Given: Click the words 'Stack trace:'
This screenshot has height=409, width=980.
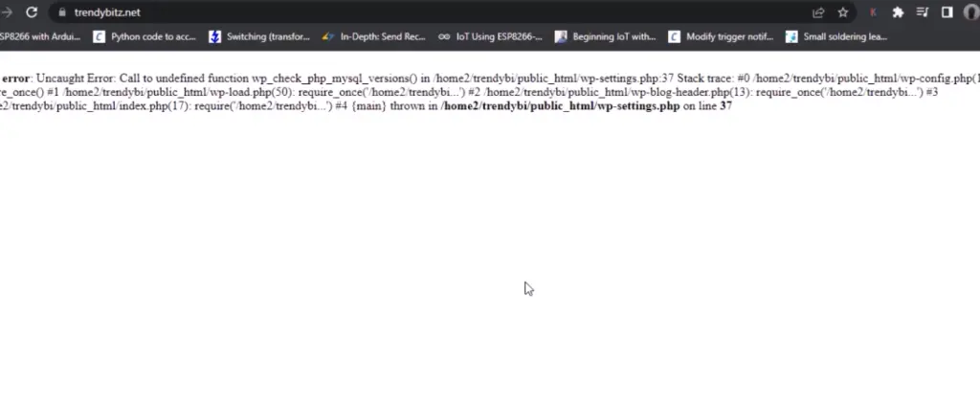Looking at the screenshot, I should coord(705,79).
